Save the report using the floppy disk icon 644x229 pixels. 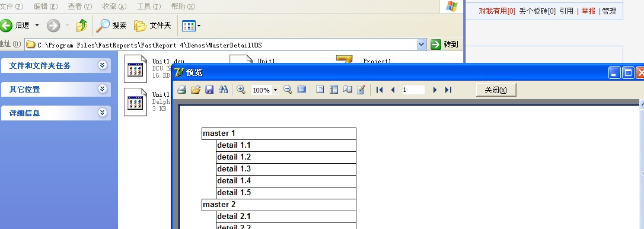coord(209,90)
